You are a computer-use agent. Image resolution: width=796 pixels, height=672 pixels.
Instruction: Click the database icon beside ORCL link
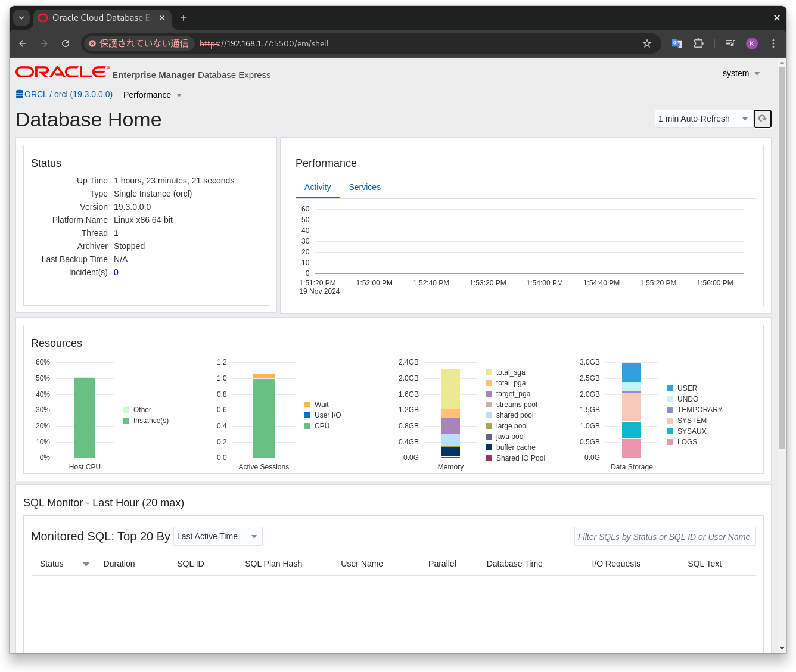[x=20, y=94]
